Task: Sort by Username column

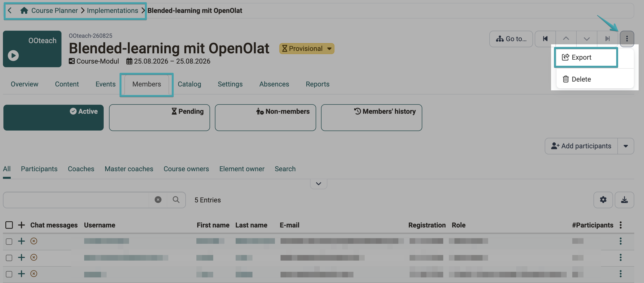Action: pyautogui.click(x=100, y=225)
